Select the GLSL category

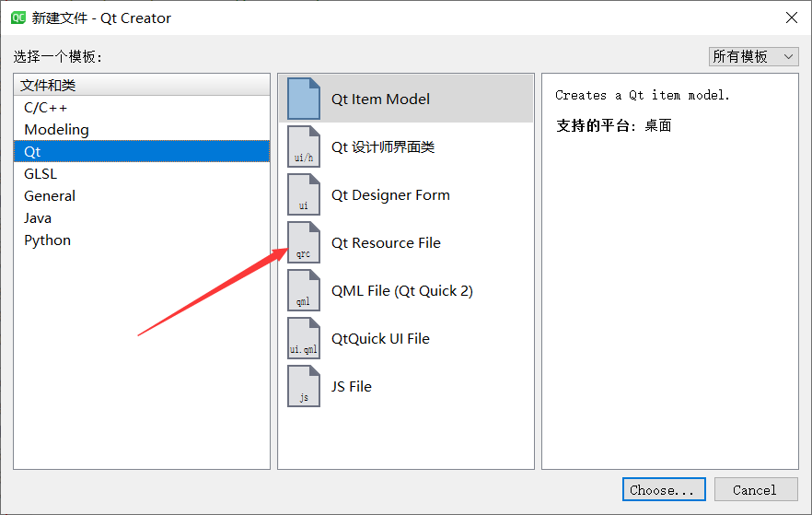coord(142,173)
